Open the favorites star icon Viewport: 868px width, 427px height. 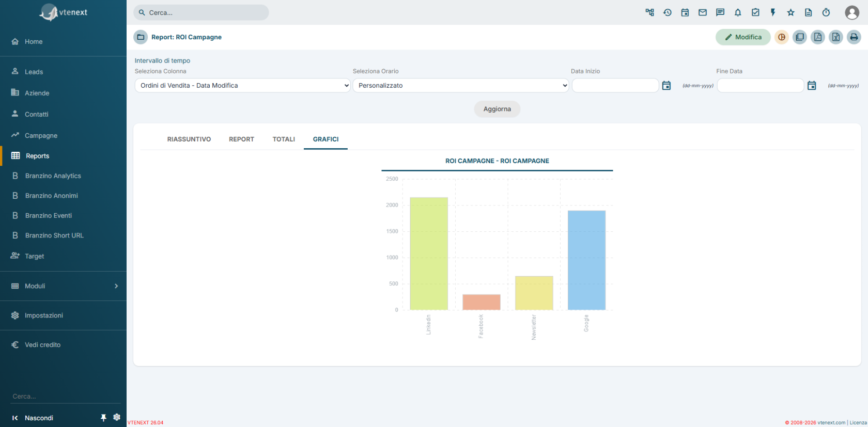[x=791, y=12]
